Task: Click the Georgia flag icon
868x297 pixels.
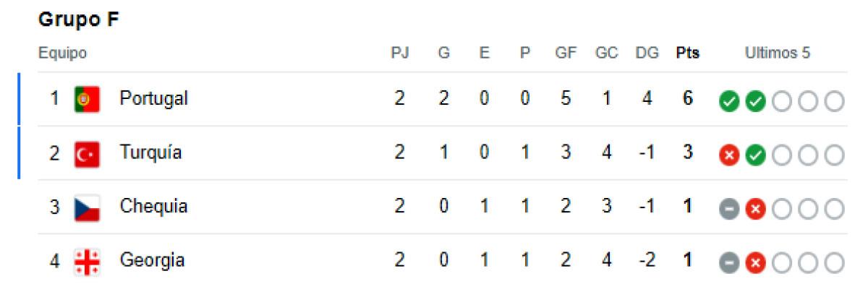Action: [x=87, y=261]
